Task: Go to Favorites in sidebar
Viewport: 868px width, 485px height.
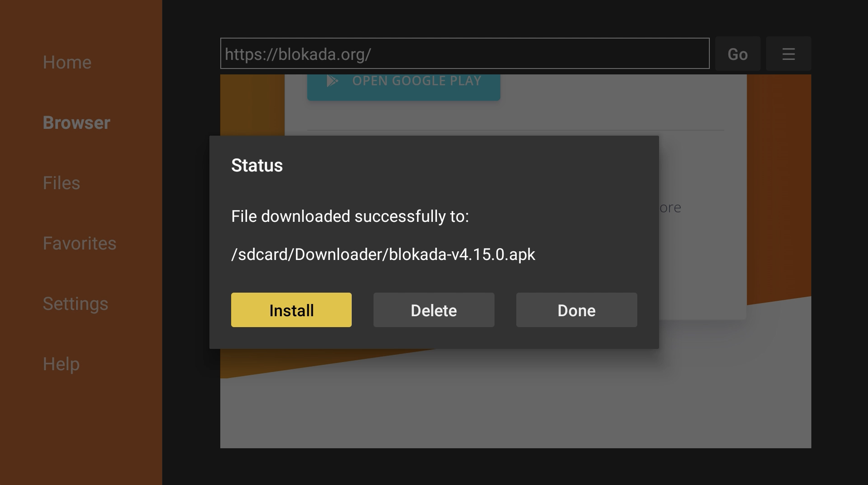Action: click(x=79, y=243)
